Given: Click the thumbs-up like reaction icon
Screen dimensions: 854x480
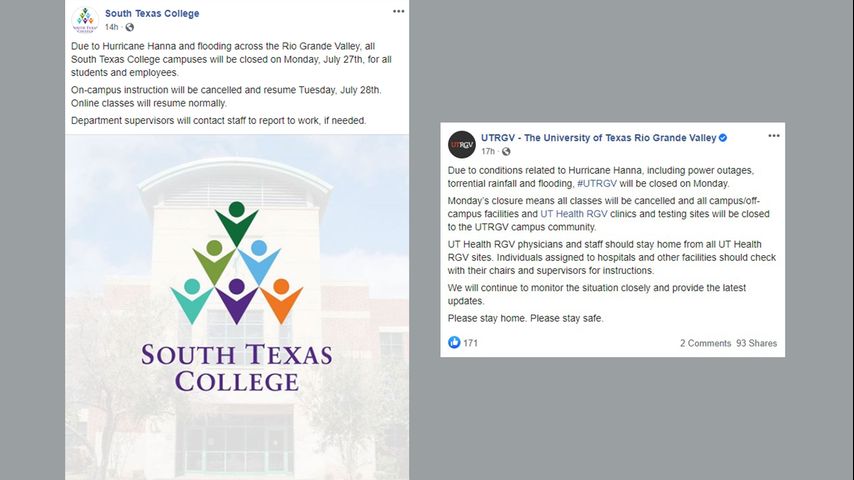Looking at the screenshot, I should point(455,343).
